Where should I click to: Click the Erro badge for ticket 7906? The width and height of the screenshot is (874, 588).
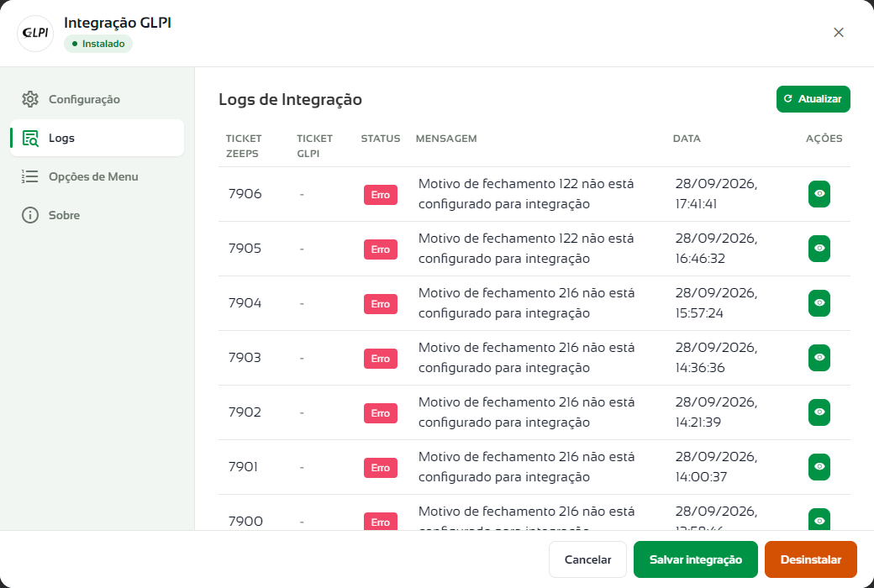click(381, 195)
